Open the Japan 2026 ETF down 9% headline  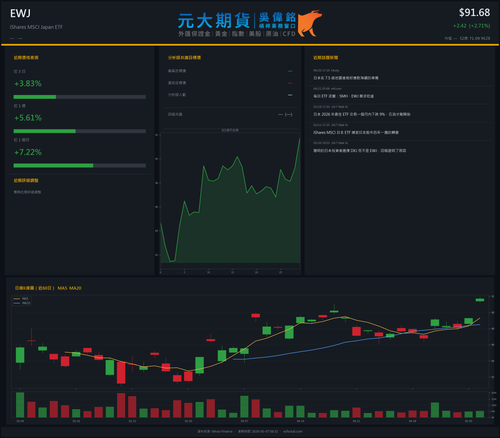coord(362,114)
